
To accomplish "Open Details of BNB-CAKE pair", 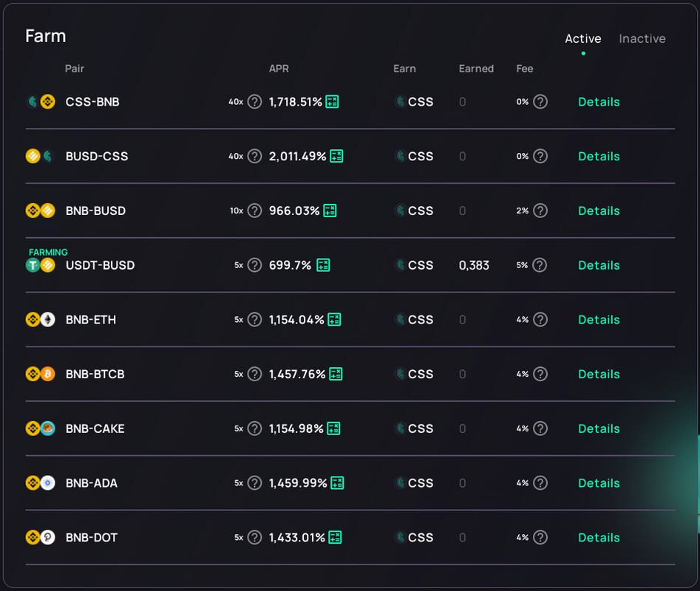I will click(x=599, y=428).
